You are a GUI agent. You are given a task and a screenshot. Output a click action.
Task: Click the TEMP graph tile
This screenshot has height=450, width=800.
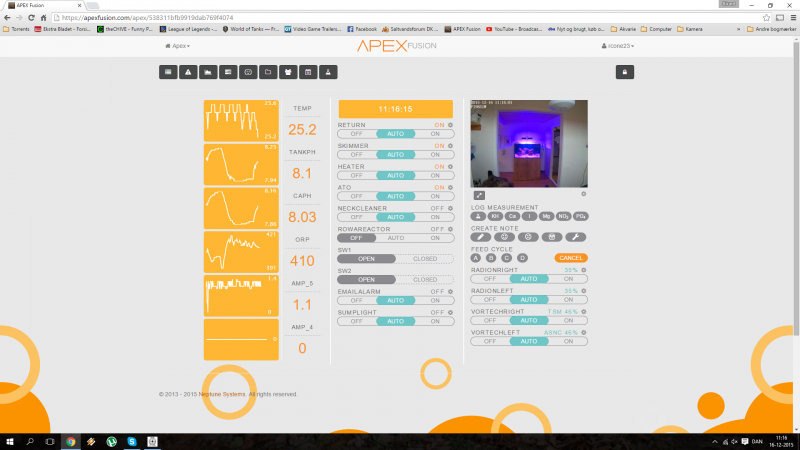point(241,120)
